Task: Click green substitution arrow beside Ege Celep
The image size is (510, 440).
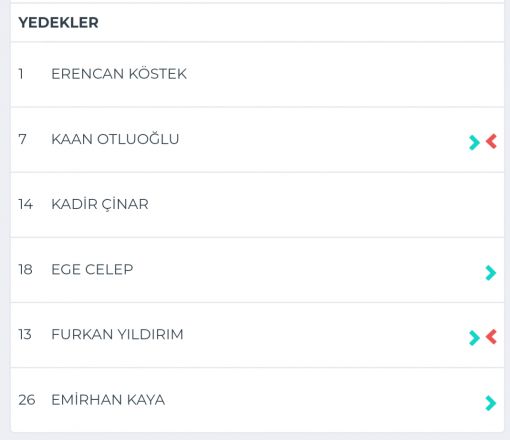Action: pos(491,273)
